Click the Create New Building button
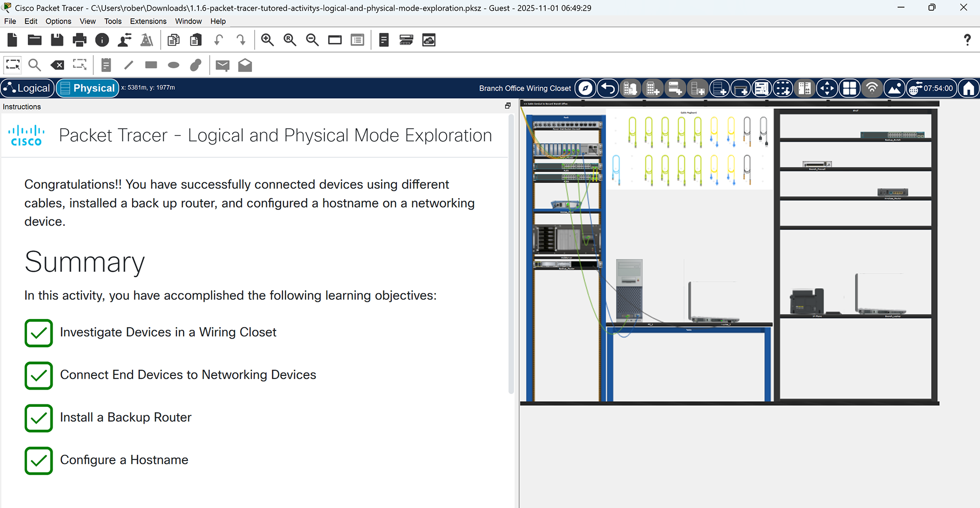Screen dimensions: 980x508 coord(652,88)
